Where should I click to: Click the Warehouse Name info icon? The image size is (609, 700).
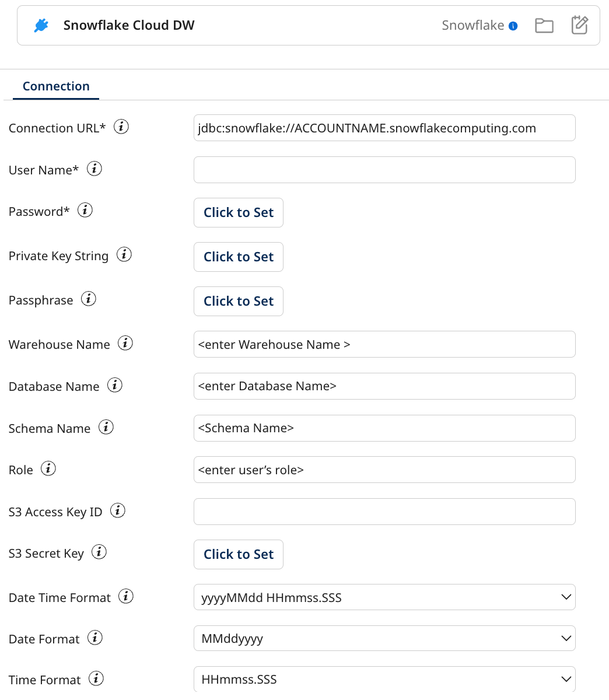click(125, 343)
